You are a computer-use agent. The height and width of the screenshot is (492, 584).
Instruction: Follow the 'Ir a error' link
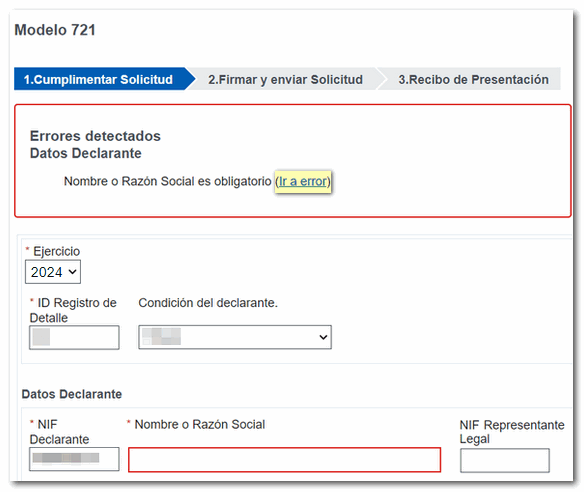[x=302, y=181]
